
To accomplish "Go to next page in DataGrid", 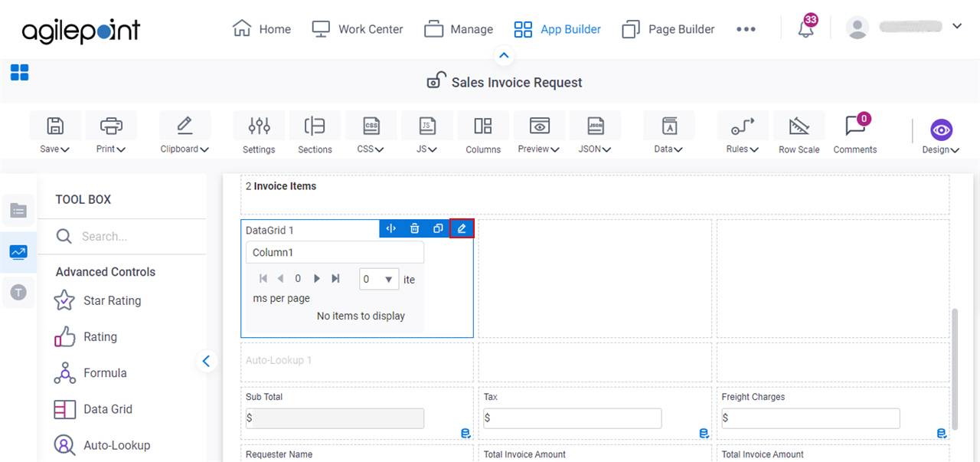I will pos(317,279).
